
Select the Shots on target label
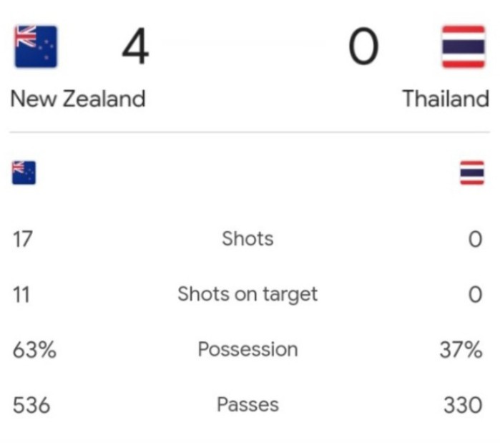click(247, 294)
